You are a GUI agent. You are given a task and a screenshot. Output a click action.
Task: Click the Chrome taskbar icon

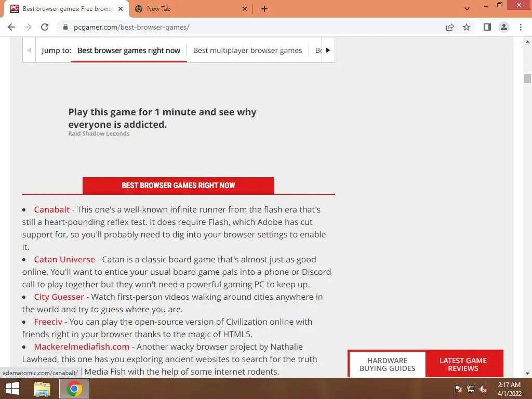pos(74,389)
